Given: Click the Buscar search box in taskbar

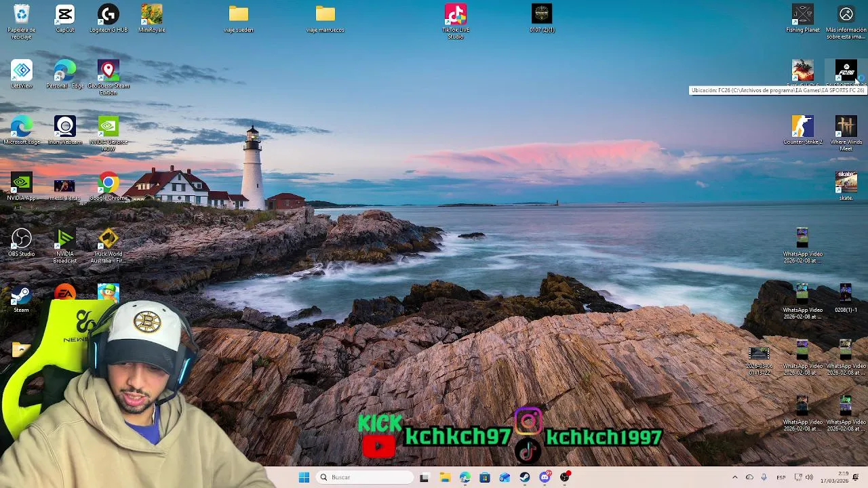Looking at the screenshot, I should (x=365, y=477).
